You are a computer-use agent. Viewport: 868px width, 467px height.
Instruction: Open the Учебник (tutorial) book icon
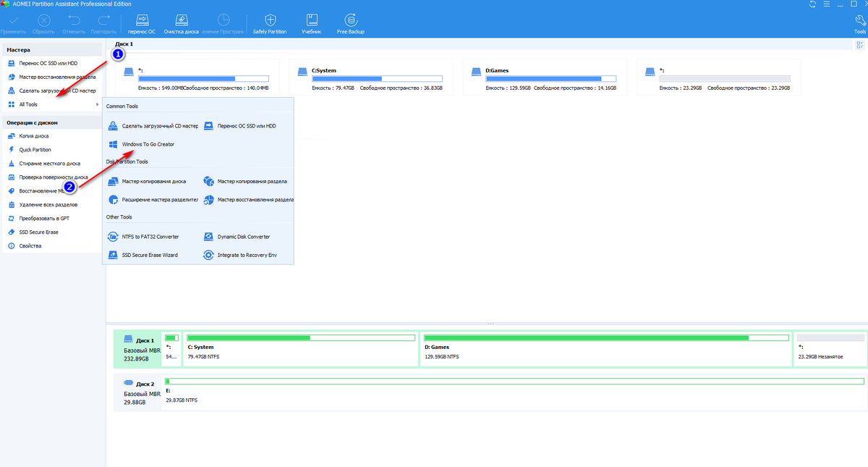point(312,24)
